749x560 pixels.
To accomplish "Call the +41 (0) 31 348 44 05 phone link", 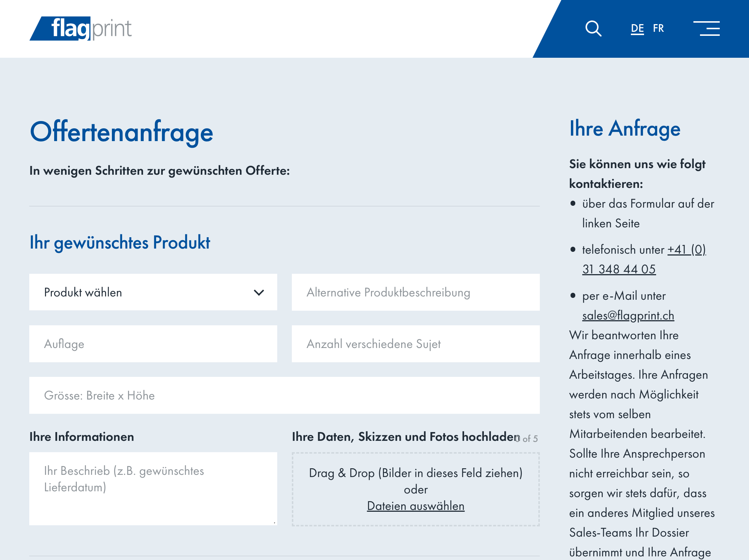I will [619, 269].
